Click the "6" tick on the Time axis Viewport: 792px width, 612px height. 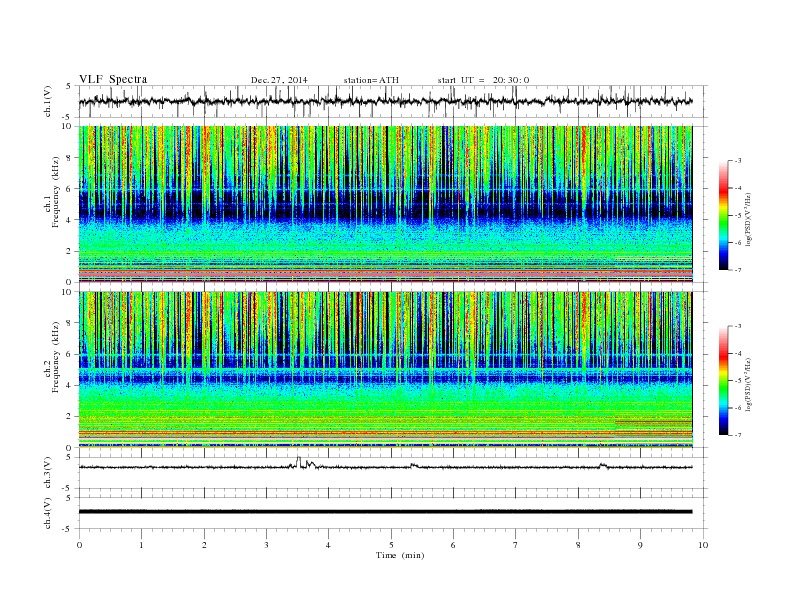(453, 545)
